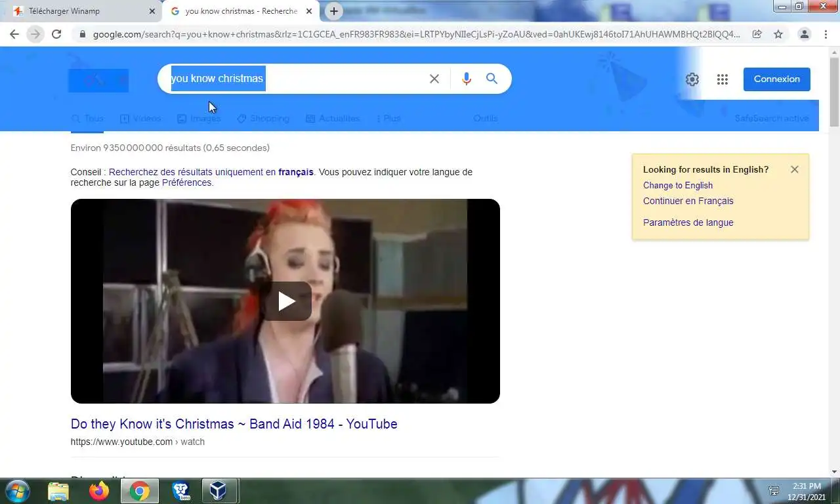This screenshot has height=504, width=840.
Task: Open the Windows Start menu
Action: click(18, 491)
